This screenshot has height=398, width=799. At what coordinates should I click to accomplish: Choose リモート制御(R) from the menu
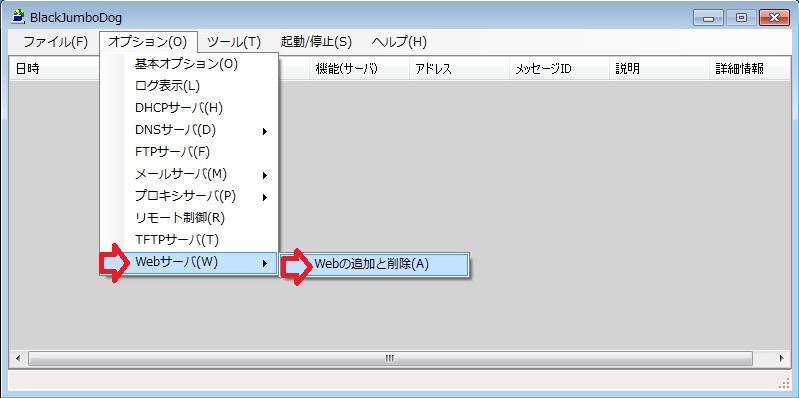189,218
